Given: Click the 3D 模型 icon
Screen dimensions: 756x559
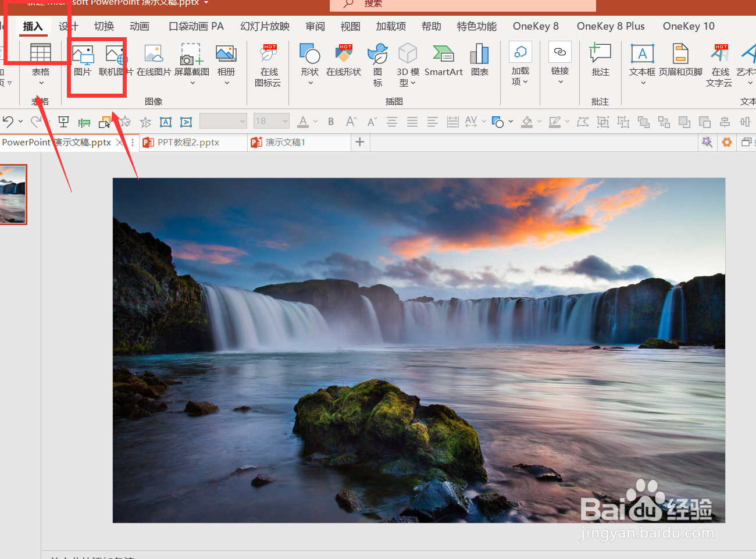Looking at the screenshot, I should (408, 65).
